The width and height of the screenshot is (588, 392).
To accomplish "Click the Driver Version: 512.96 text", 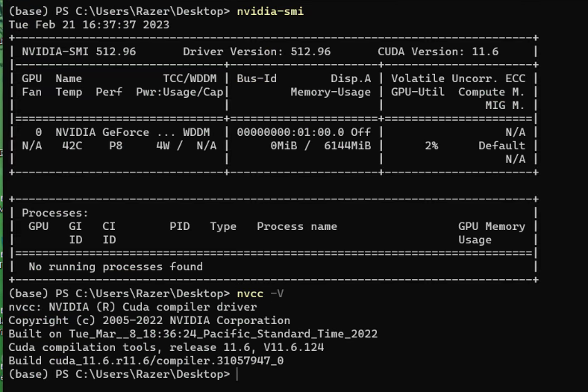I will pos(256,52).
